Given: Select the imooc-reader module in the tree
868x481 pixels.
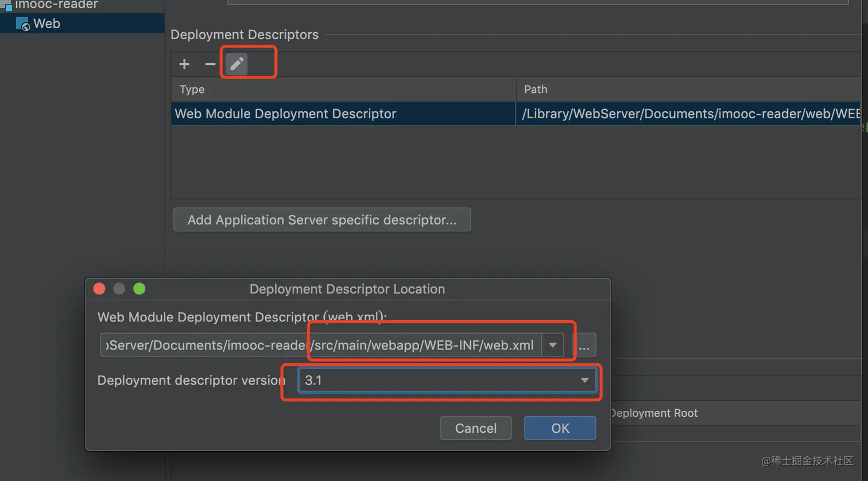Looking at the screenshot, I should [x=56, y=5].
